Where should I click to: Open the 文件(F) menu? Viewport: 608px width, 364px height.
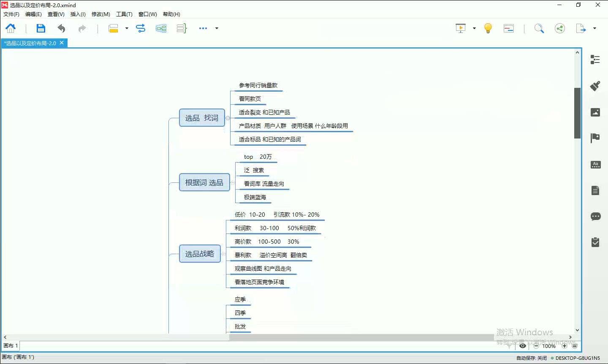(x=11, y=14)
